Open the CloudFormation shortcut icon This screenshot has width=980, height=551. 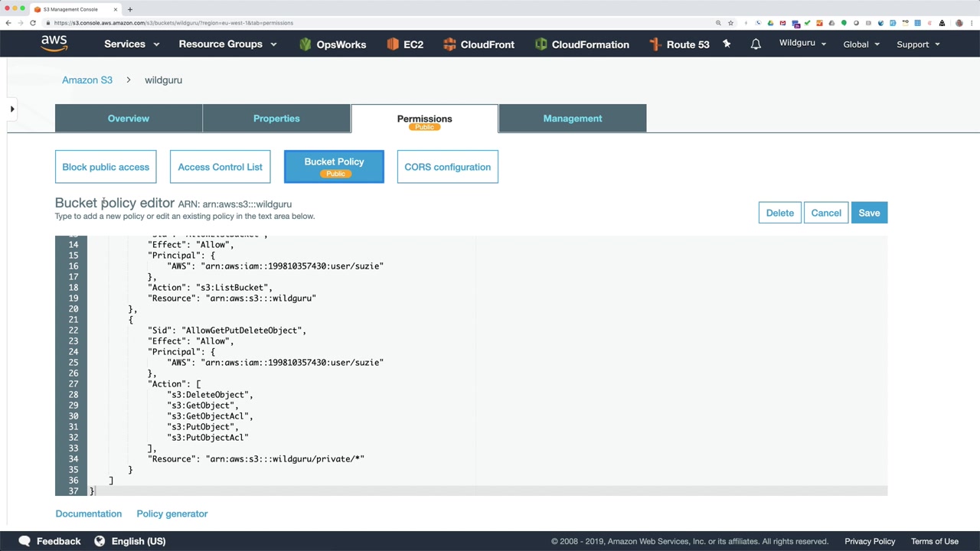(x=541, y=44)
